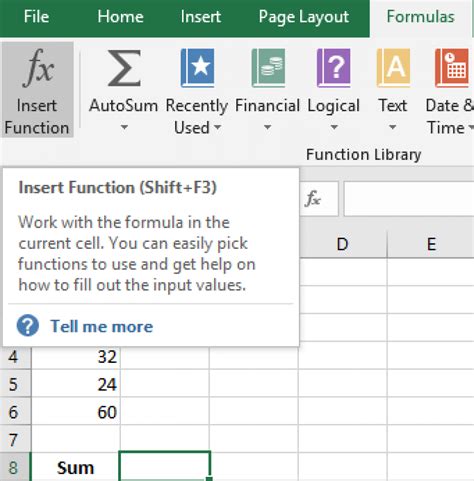474x481 pixels.
Task: Select the Formulas tab
Action: [421, 17]
